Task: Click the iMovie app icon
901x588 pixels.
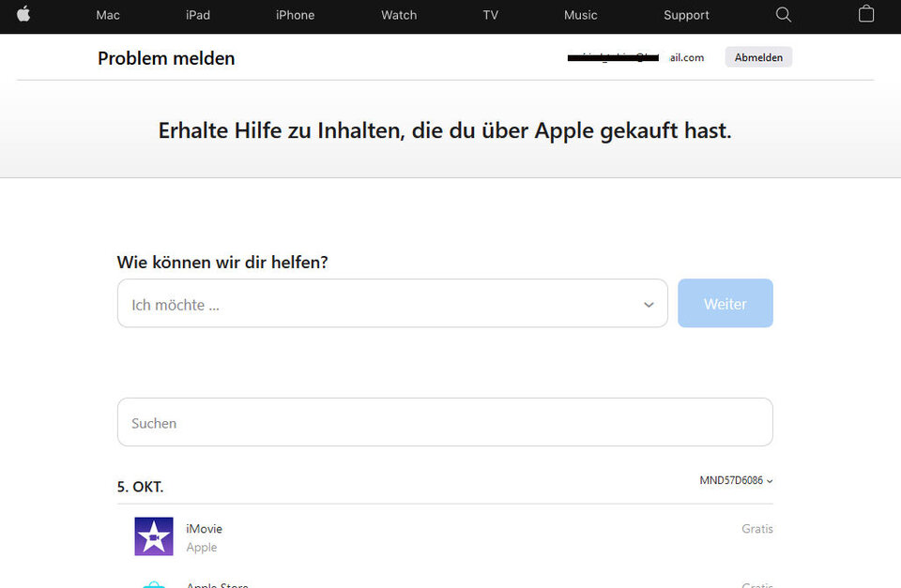Action: tap(153, 536)
